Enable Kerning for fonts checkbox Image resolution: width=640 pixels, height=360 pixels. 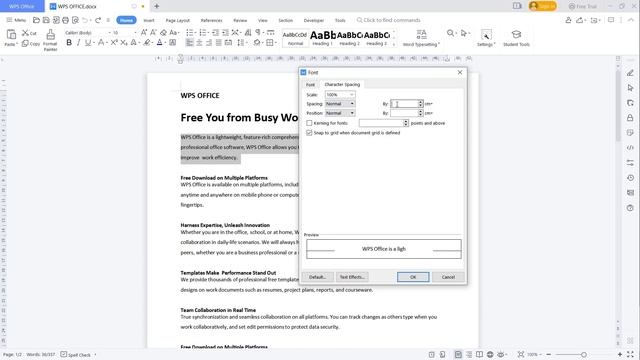tap(309, 123)
